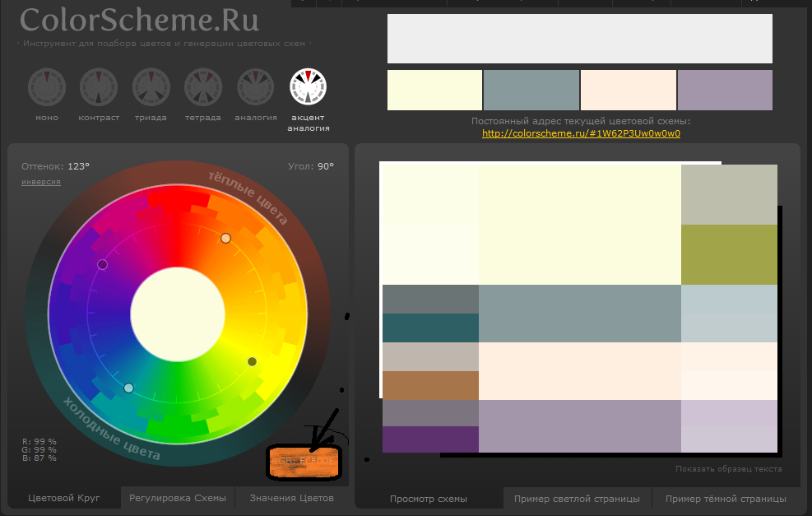The width and height of the screenshot is (812, 516).
Task: Open the Значения Цветов tab
Action: click(291, 498)
